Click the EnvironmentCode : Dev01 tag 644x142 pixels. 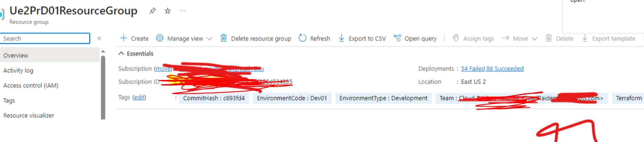pos(292,98)
